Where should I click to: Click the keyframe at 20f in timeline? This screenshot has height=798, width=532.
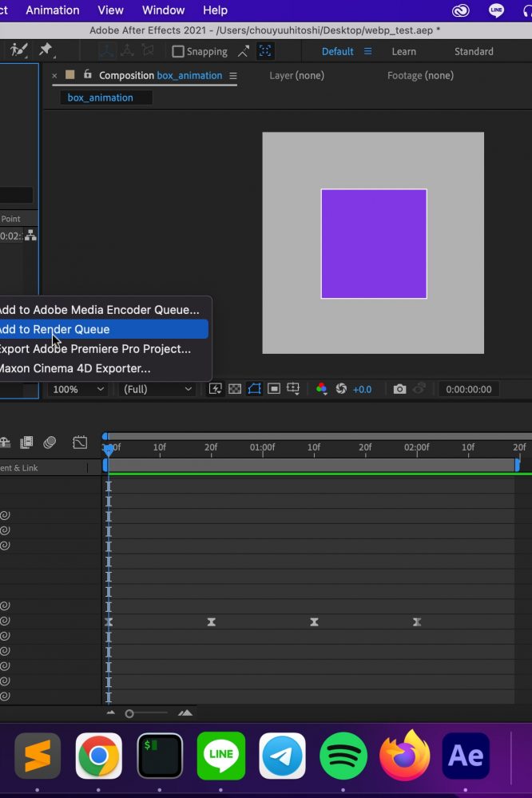pyautogui.click(x=212, y=621)
